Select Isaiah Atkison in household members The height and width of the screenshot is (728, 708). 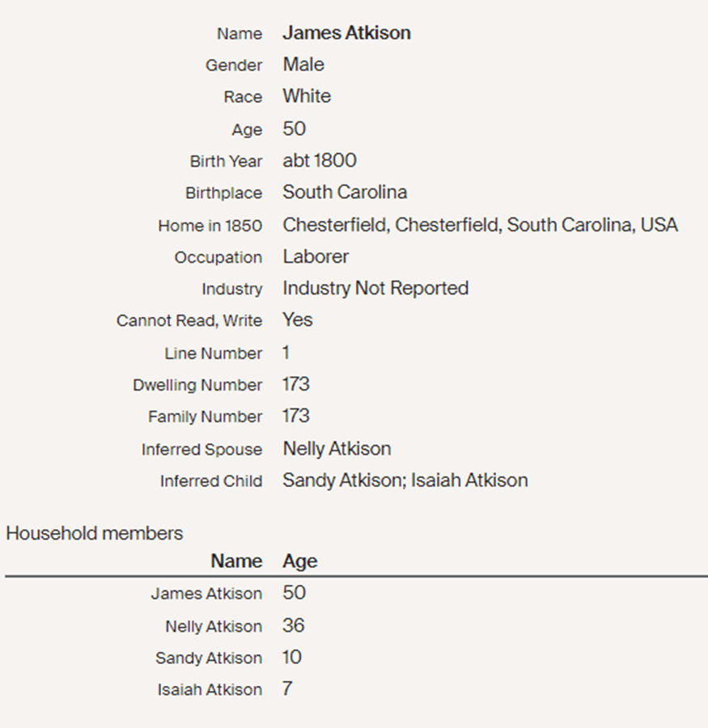pyautogui.click(x=210, y=690)
